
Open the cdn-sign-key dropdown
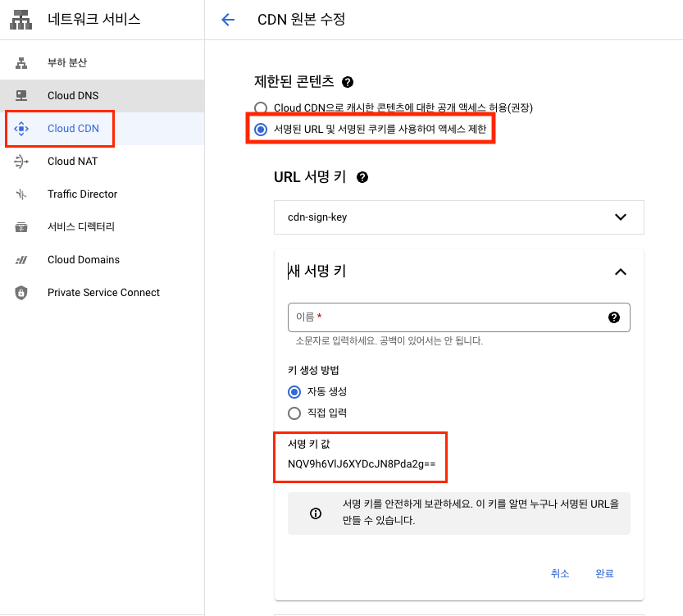(x=458, y=217)
